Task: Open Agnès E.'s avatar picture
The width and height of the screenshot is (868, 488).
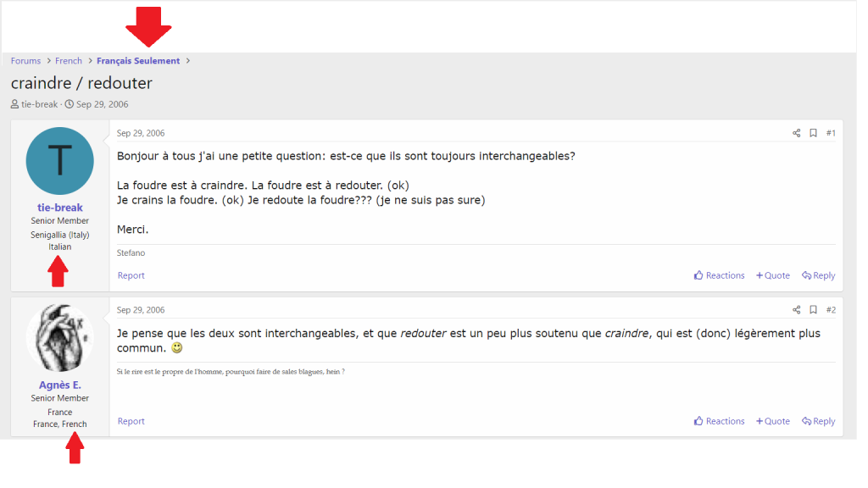Action: pyautogui.click(x=59, y=337)
